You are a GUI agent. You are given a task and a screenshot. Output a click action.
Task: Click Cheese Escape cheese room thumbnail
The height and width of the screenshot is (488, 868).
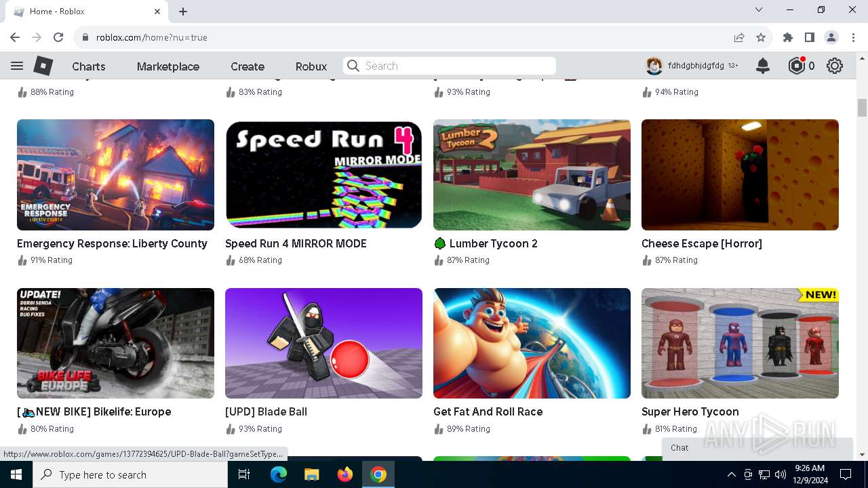point(740,175)
